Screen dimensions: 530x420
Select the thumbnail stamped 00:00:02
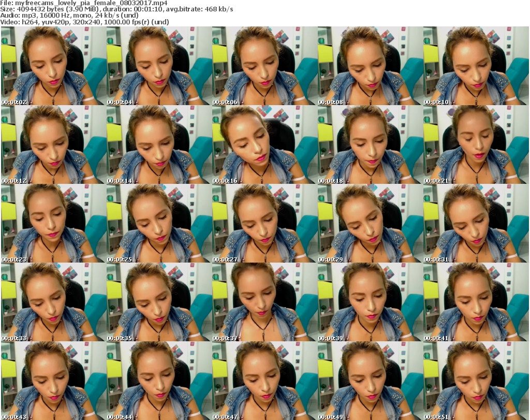[53, 66]
